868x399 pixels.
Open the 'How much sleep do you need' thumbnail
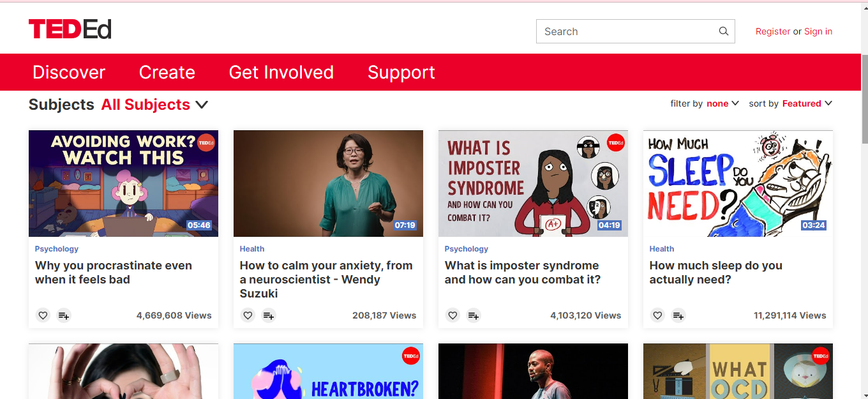click(x=738, y=184)
